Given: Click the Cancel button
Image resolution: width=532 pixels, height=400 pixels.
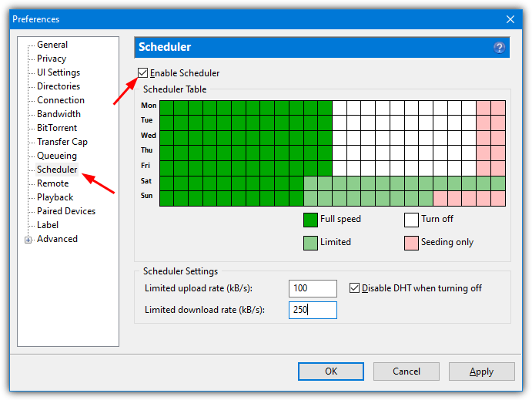Looking at the screenshot, I should pyautogui.click(x=407, y=371).
